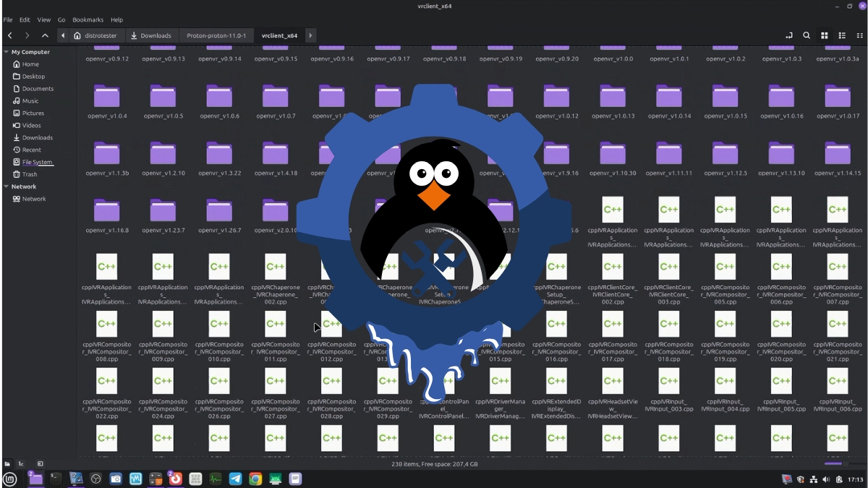Jump to Downloads in the path bar
Screen dimensions: 868x488
[151, 35]
